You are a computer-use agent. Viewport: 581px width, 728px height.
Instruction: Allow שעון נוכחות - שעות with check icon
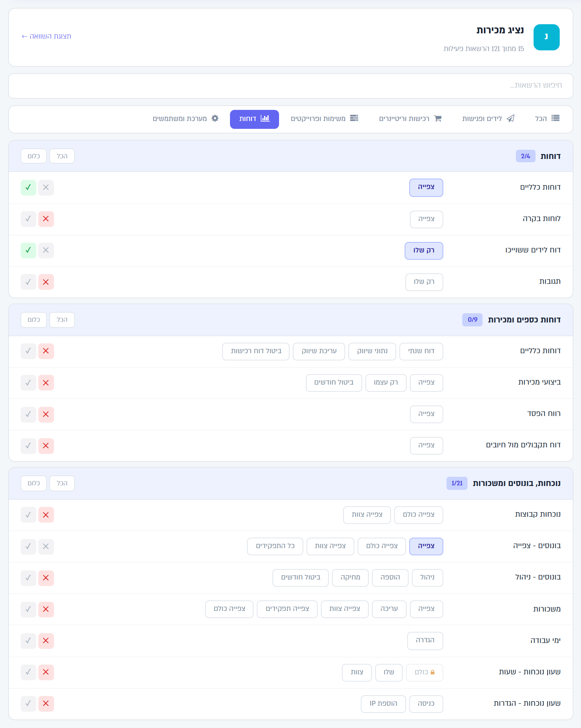28,672
